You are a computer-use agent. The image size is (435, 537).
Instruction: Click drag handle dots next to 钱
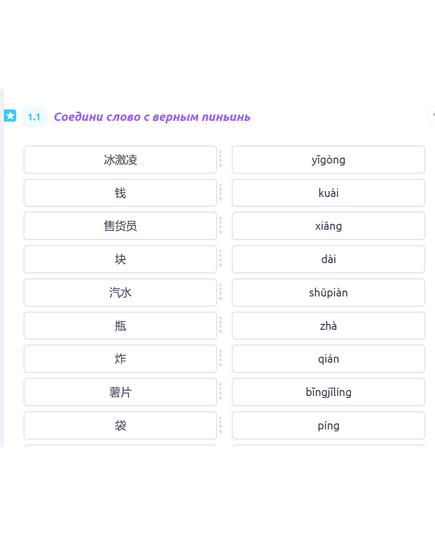coord(221,192)
